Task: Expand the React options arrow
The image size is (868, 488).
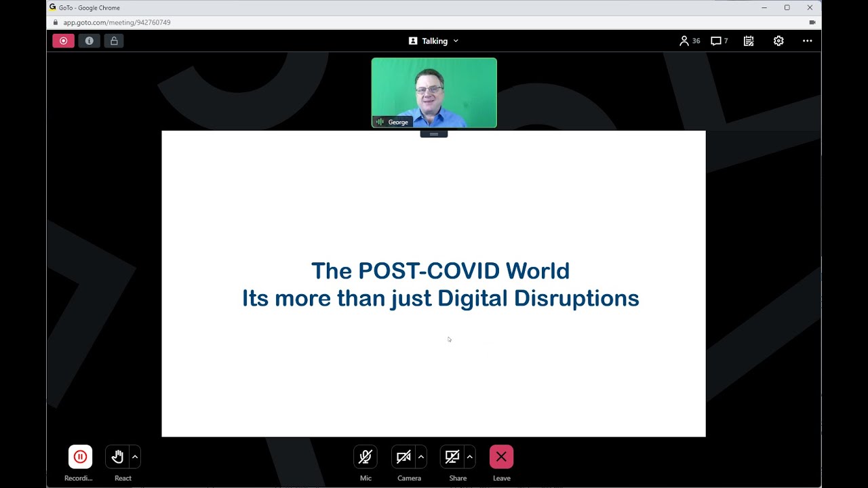Action: (x=135, y=457)
